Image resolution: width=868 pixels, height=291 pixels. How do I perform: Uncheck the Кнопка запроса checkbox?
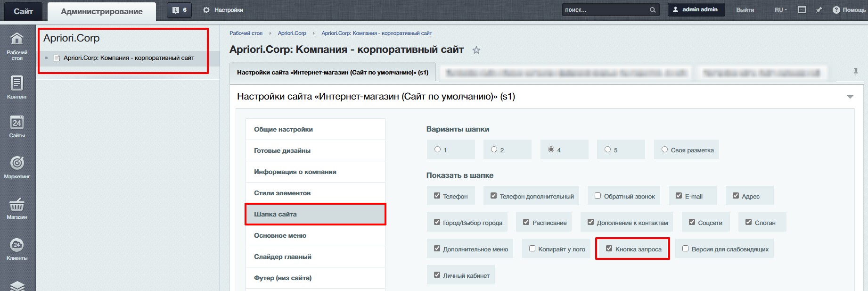coord(609,249)
